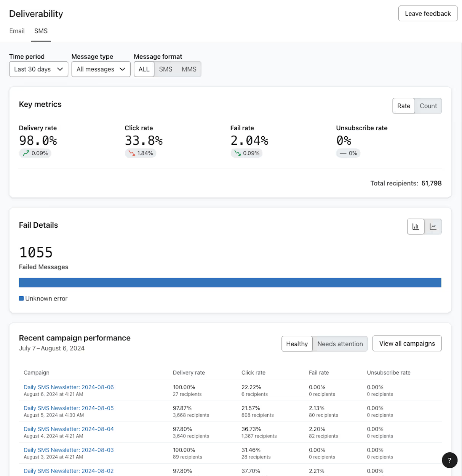The image size is (462, 476).
Task: Toggle key metrics to Count view
Action: point(428,105)
